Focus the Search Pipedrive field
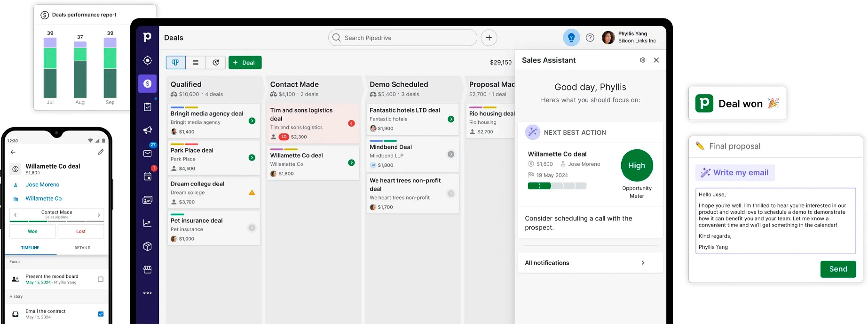 (x=402, y=38)
